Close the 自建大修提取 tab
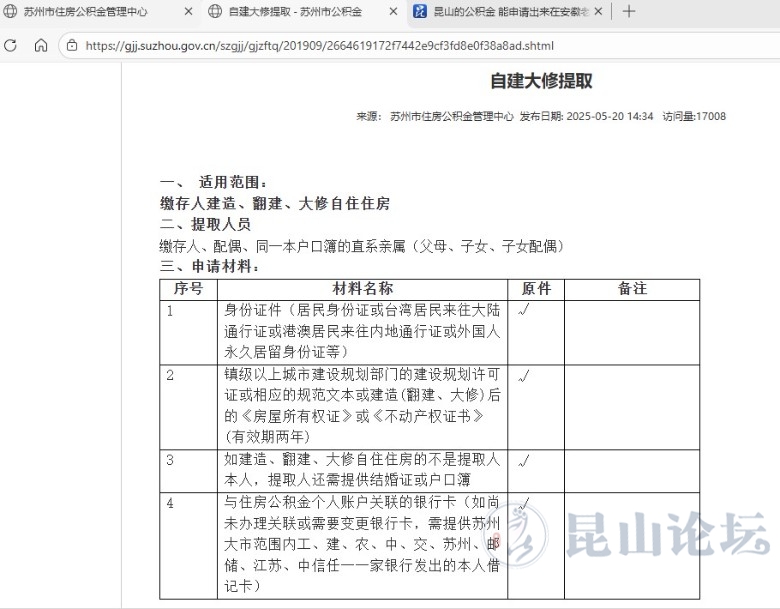Viewport: 780px width, 609px height. [394, 12]
